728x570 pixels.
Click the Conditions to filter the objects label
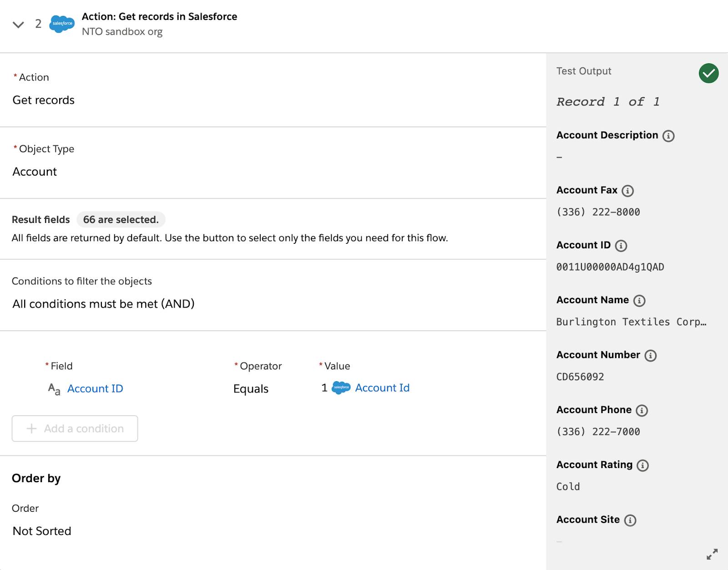82,281
